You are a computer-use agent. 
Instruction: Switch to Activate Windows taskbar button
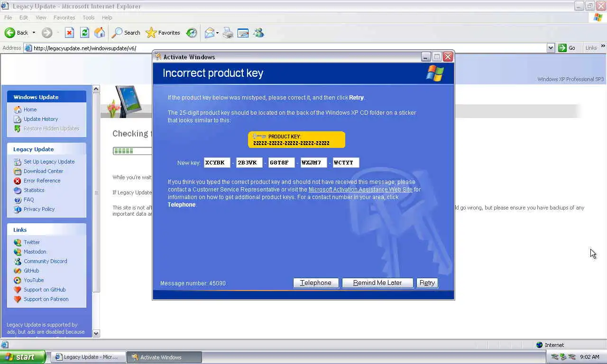164,357
